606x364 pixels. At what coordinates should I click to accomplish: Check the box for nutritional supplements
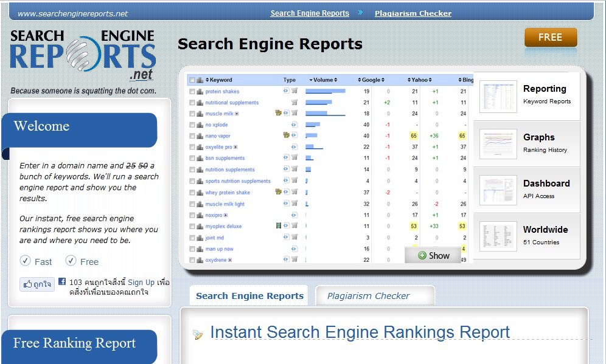point(192,103)
